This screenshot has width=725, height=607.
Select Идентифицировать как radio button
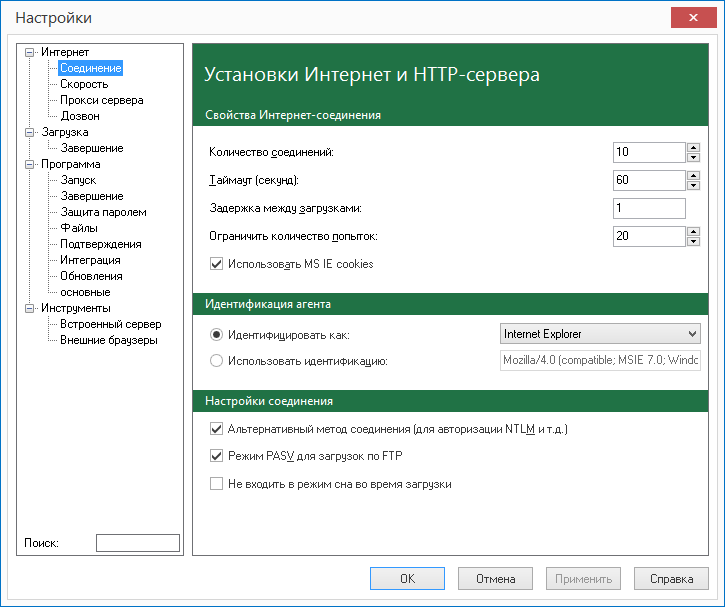pos(216,335)
